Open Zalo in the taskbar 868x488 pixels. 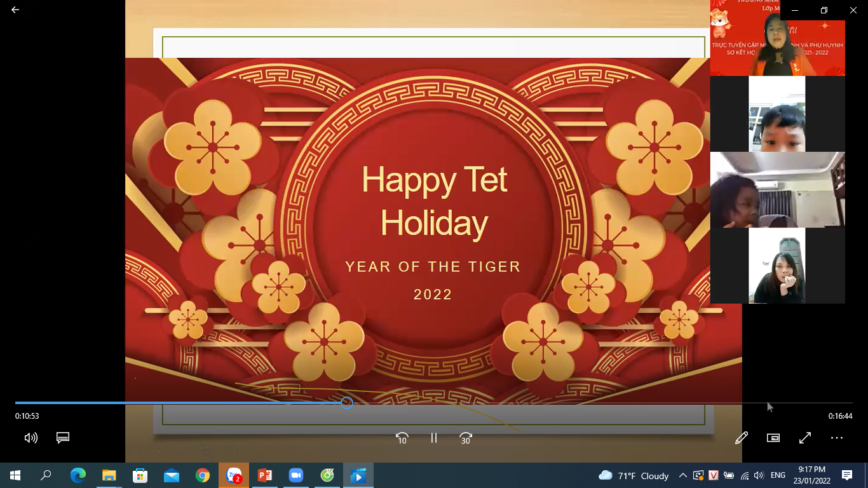234,475
